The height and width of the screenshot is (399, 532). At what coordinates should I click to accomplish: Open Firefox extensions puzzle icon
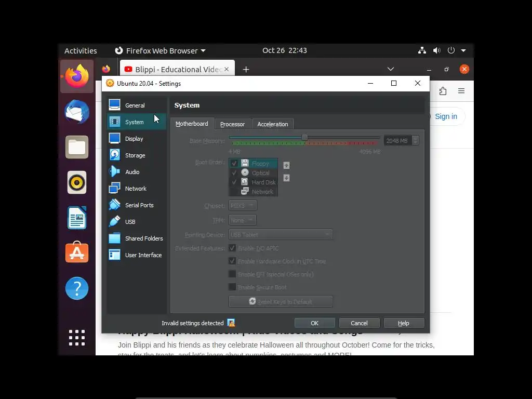[x=443, y=91]
